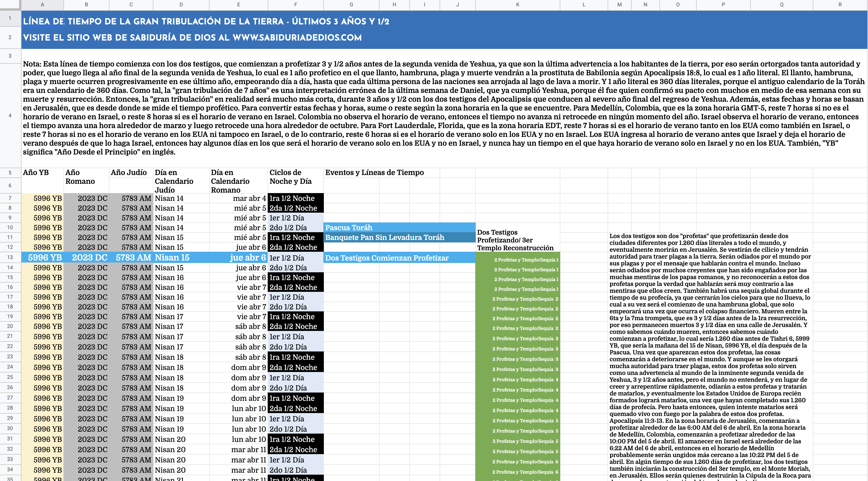868x481 pixels.
Task: Click highlighted 'Nisan 15' cell in row 13
Action: click(181, 257)
